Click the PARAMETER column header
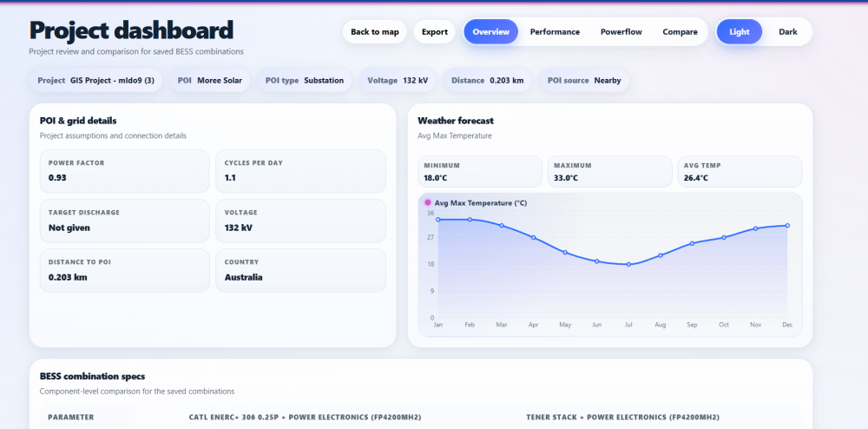The image size is (868, 429). 71,418
